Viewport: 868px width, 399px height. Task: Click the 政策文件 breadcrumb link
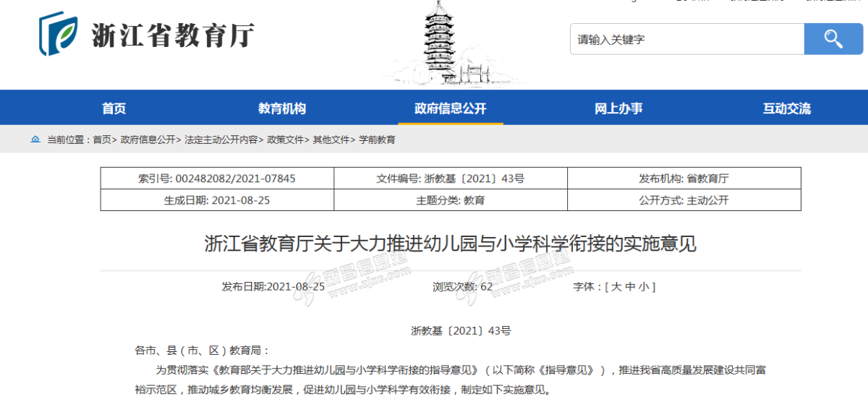(x=285, y=140)
